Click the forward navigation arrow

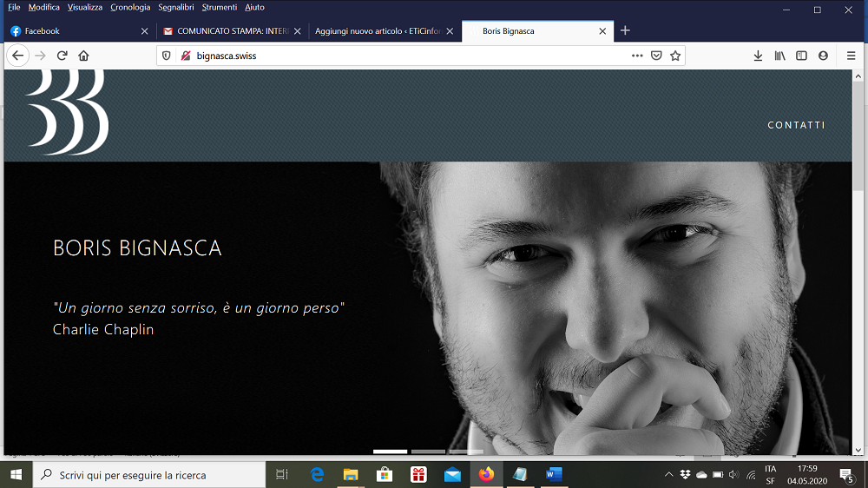40,56
